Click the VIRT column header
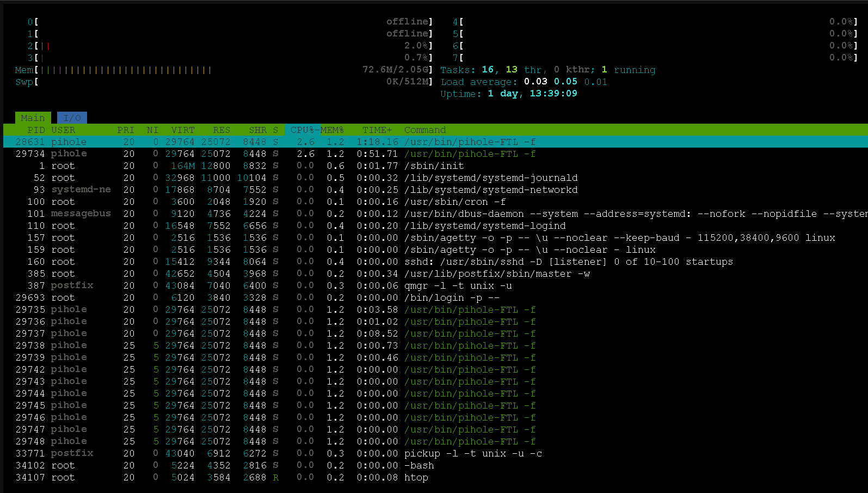 point(182,130)
